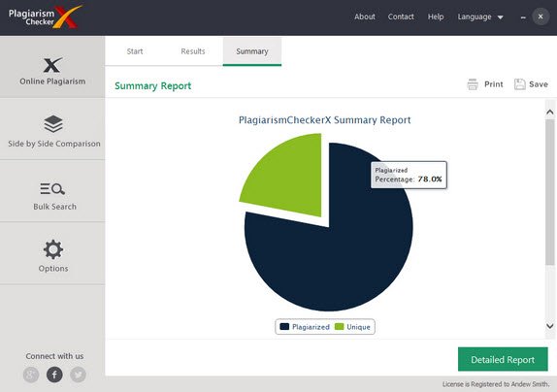The image size is (557, 392).
Task: Switch to the Results tab
Action: pos(193,51)
